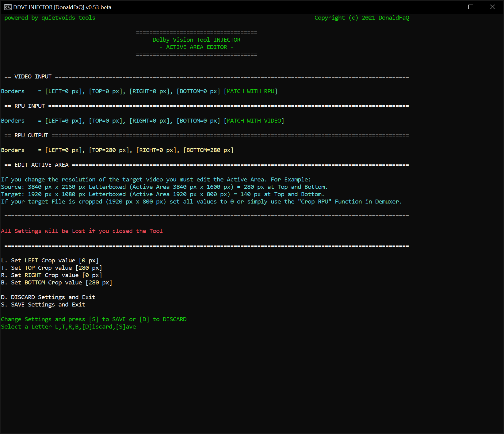Select option 'R. Set RIGHT Crop value'

click(52, 275)
